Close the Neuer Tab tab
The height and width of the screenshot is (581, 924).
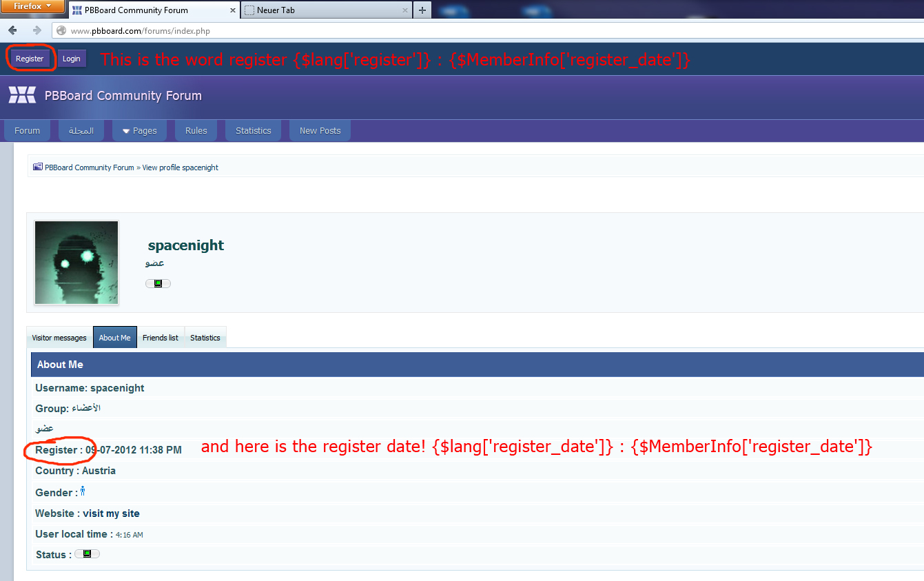click(404, 10)
